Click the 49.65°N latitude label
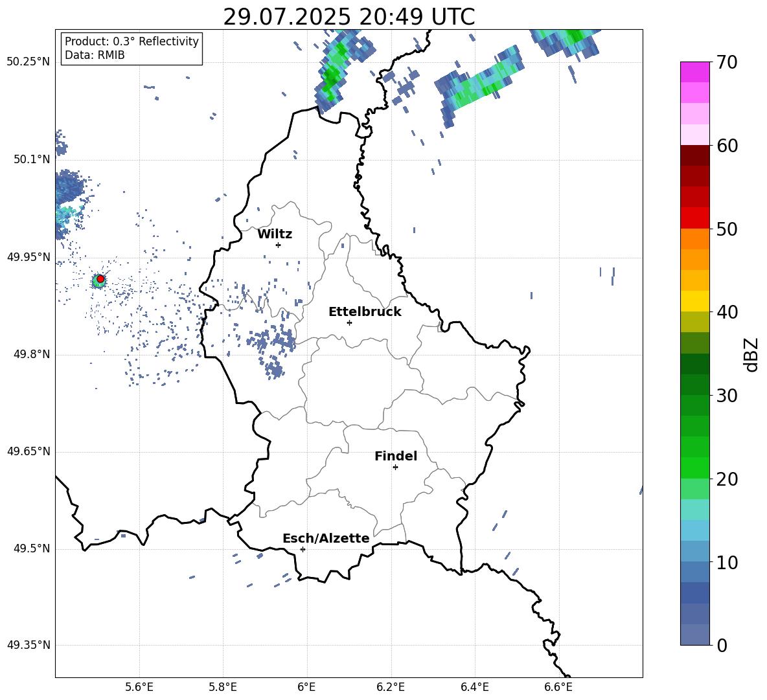 (29, 451)
